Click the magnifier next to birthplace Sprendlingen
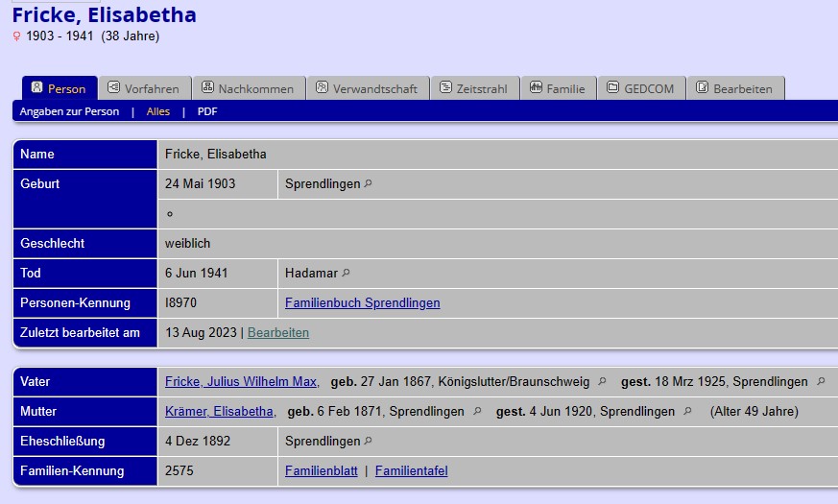Screen dimensions: 838x504 click(369, 183)
